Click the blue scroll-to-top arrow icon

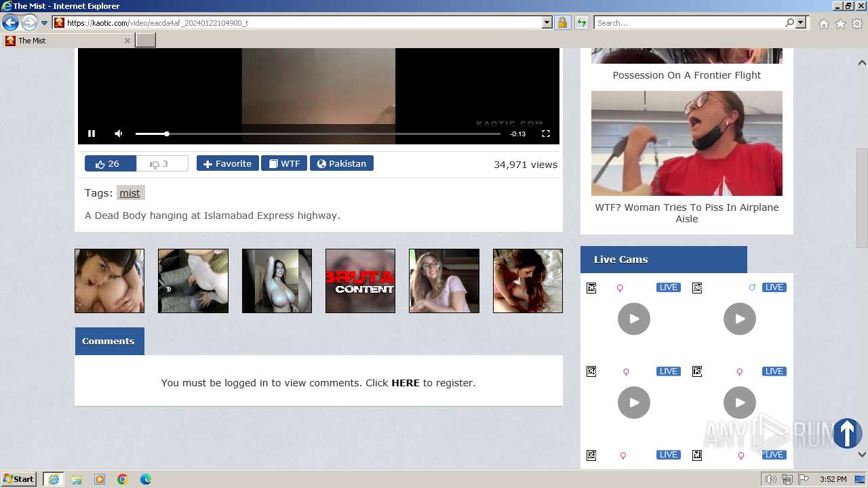[x=846, y=433]
